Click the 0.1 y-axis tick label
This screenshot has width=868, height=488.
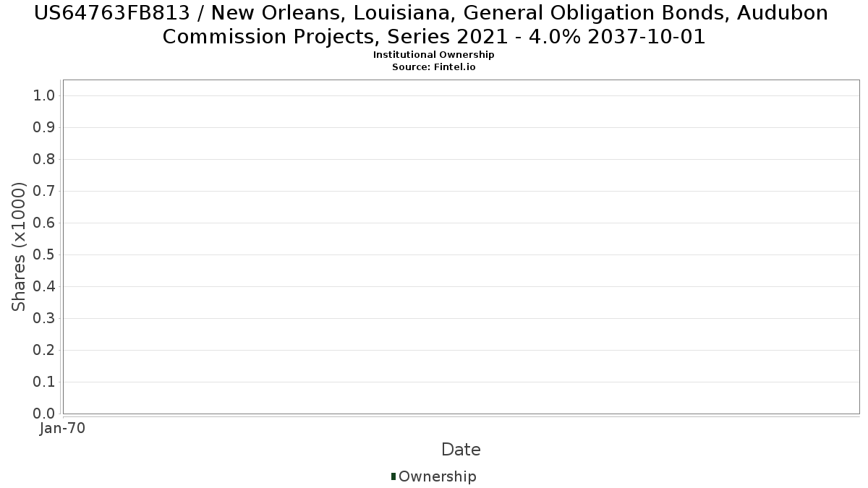coord(45,382)
